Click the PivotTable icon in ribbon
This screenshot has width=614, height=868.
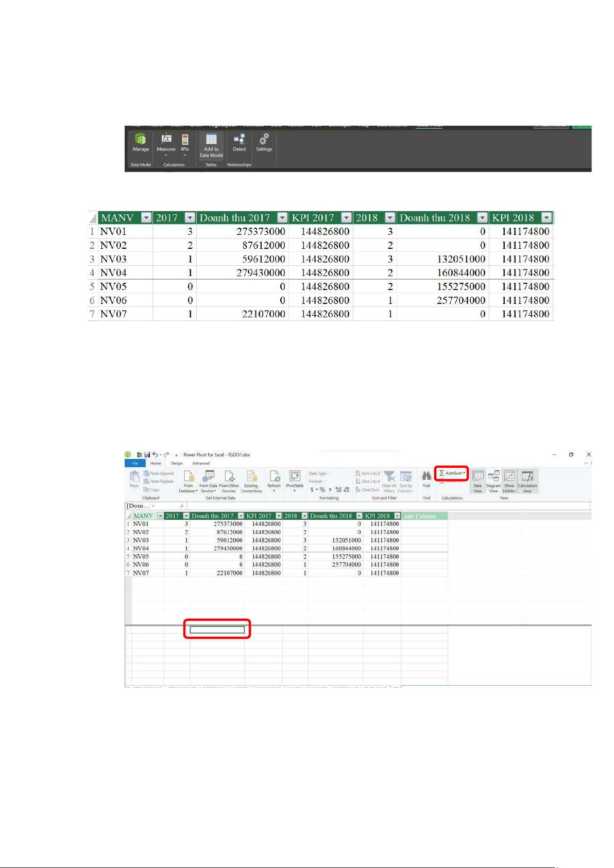click(295, 476)
